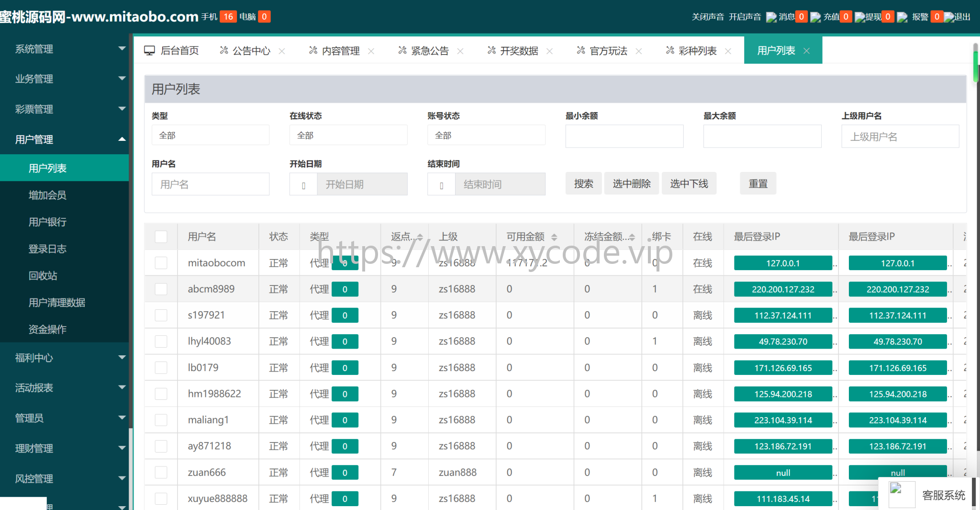Image resolution: width=980 pixels, height=510 pixels.
Task: Open 增加会员 in the sidebar
Action: [65, 195]
